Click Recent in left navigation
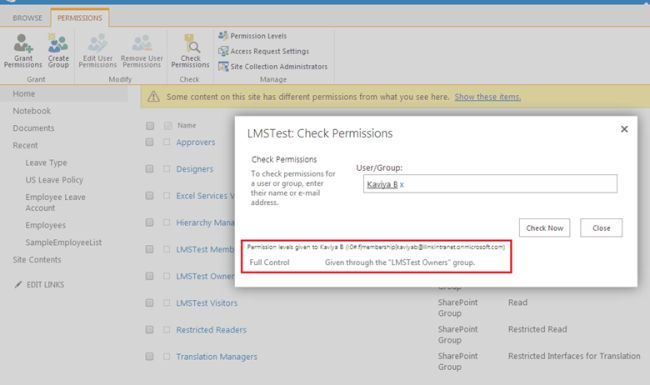650x385 pixels. point(25,145)
